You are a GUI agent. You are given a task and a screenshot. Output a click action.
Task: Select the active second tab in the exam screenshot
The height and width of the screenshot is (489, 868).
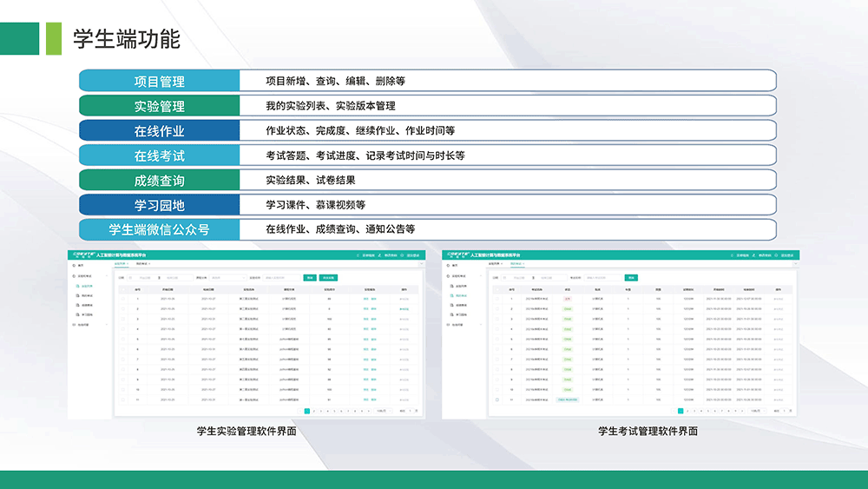point(517,263)
